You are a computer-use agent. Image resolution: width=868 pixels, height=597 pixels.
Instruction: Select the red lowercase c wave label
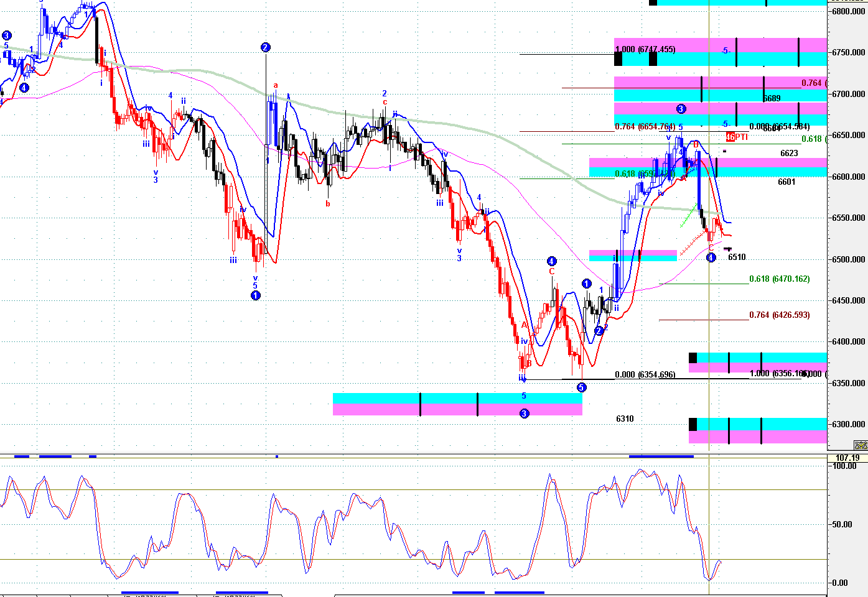click(385, 102)
